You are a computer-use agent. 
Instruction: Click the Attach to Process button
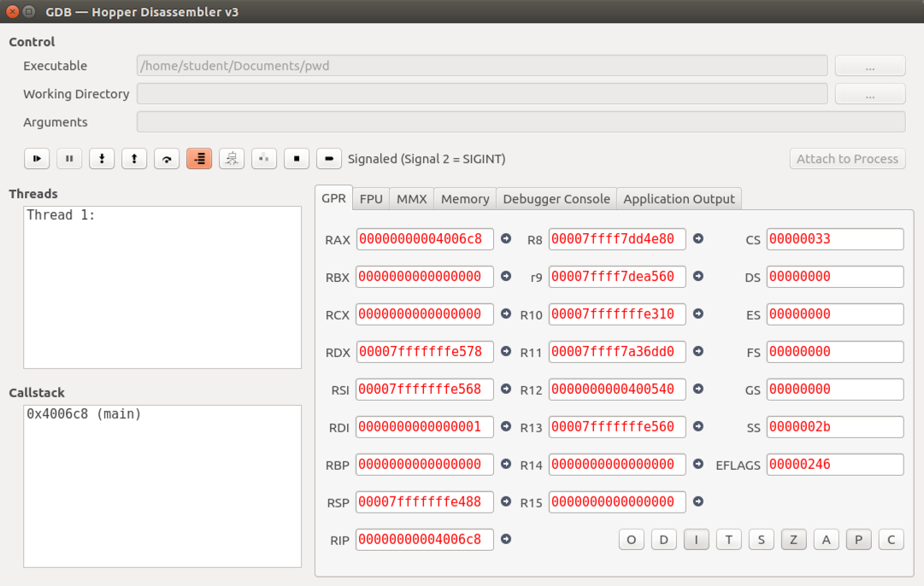[847, 159]
